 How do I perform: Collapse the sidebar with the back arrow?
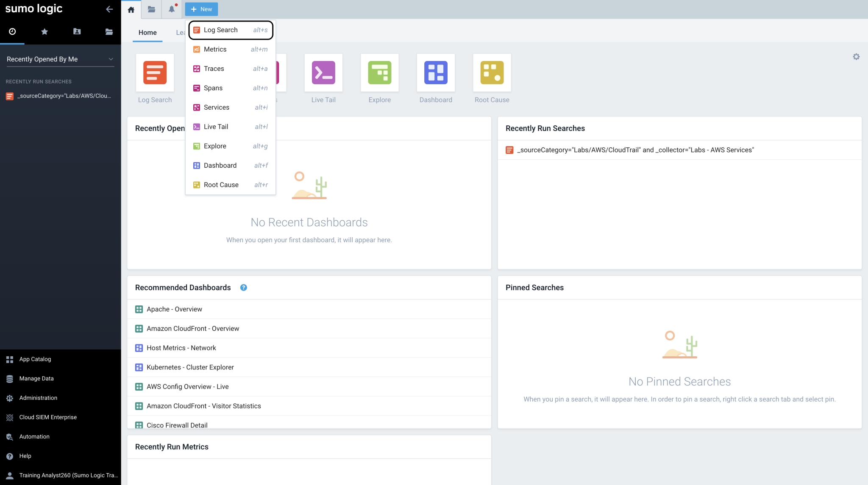coord(109,9)
